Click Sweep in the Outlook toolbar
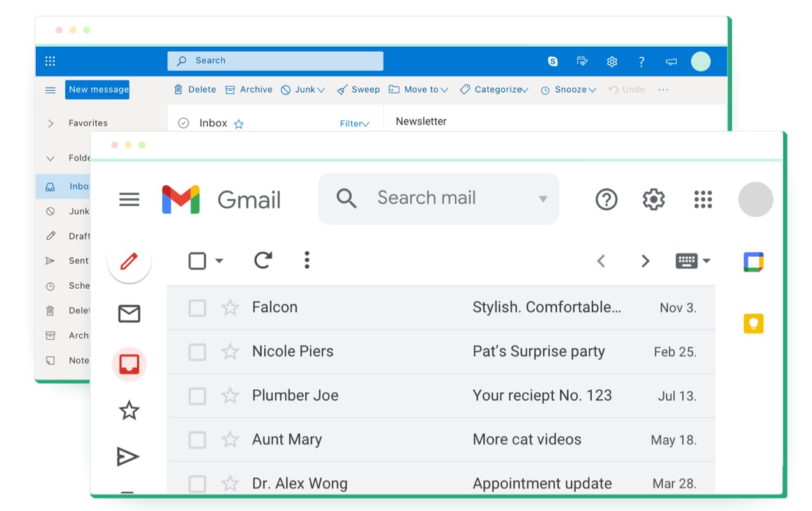The width and height of the screenshot is (812, 511). coord(358,89)
